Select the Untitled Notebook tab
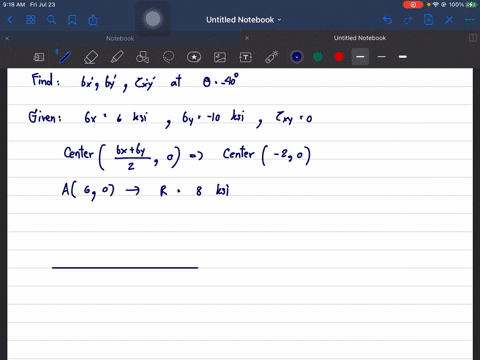The image size is (480, 360). (x=360, y=38)
